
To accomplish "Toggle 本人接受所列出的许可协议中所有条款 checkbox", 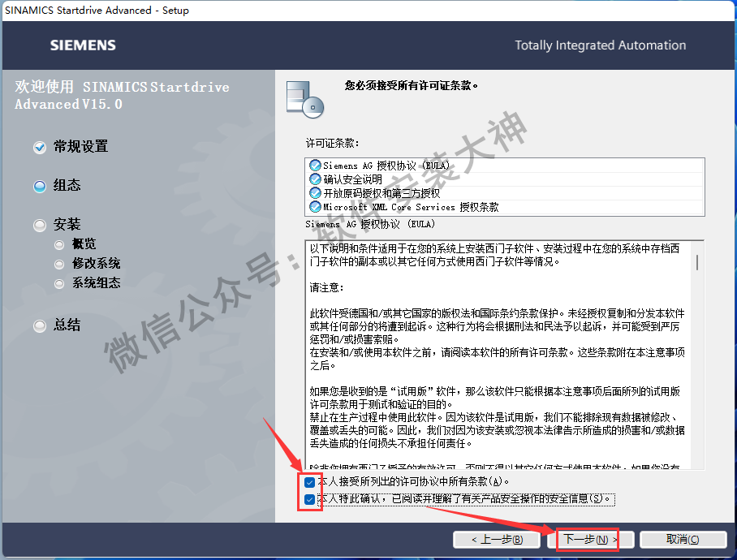I will coord(309,482).
